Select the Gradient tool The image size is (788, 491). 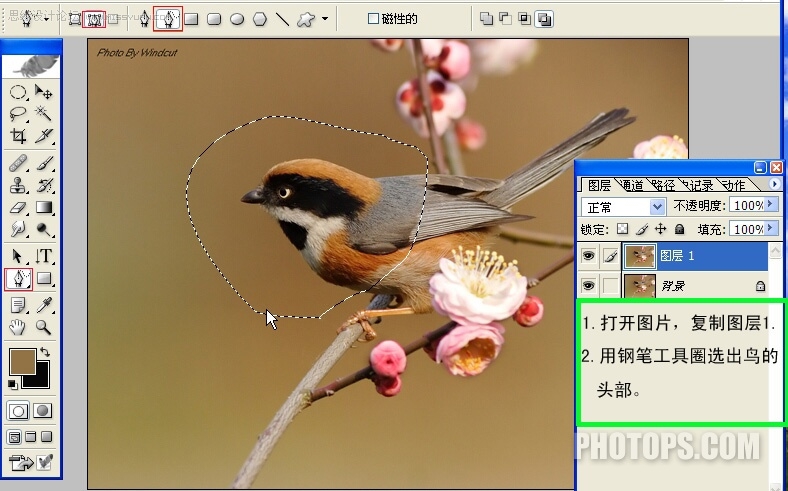pos(44,208)
